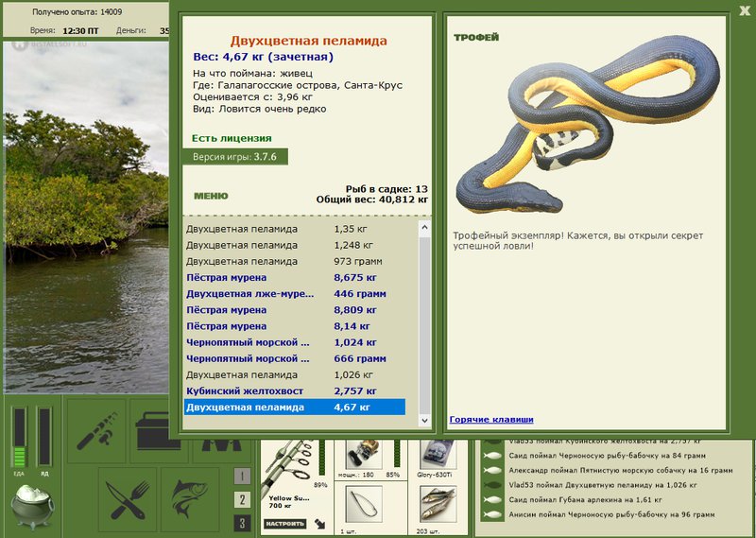This screenshot has width=756, height=538.
Task: Switch to tackle slot 1
Action: (242, 477)
